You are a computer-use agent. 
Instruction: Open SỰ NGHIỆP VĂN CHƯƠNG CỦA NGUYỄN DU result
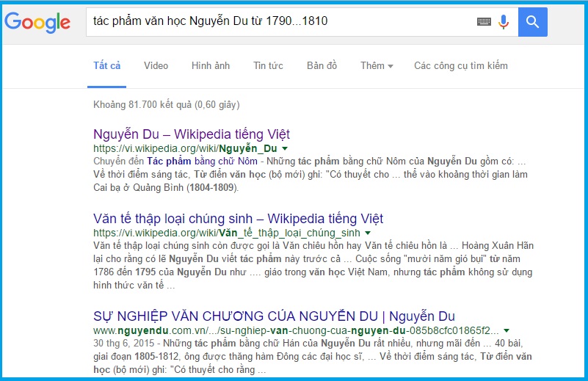click(x=274, y=316)
